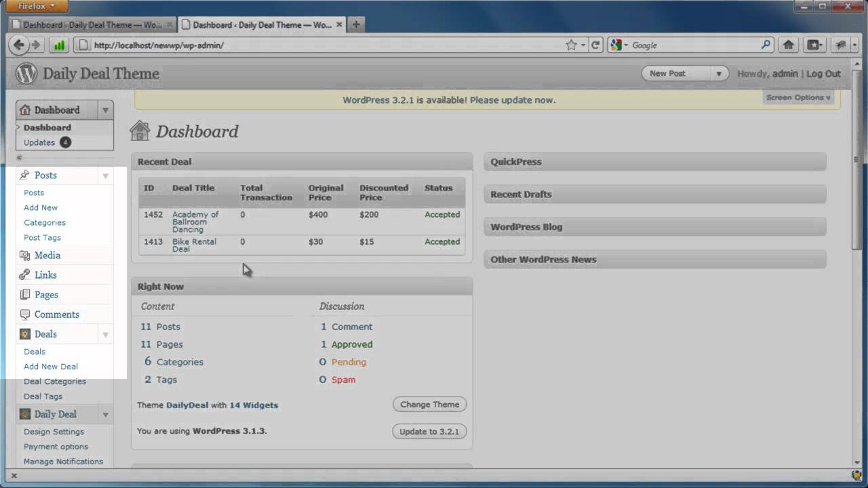Image resolution: width=868 pixels, height=488 pixels.
Task: Click the Daily Deal menu icon
Action: (x=25, y=414)
